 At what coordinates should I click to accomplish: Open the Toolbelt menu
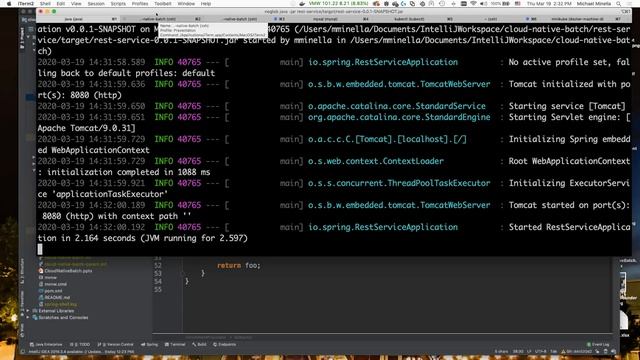click(162, 4)
